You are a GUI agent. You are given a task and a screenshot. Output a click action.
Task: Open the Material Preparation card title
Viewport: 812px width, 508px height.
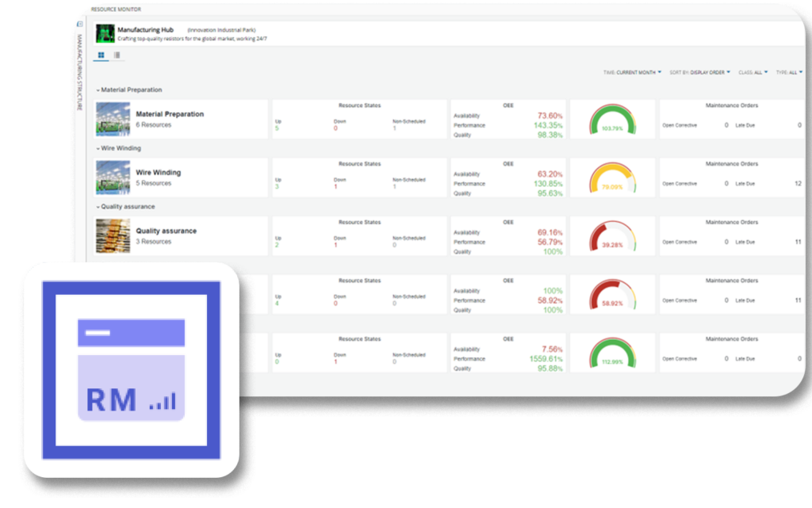(x=170, y=114)
